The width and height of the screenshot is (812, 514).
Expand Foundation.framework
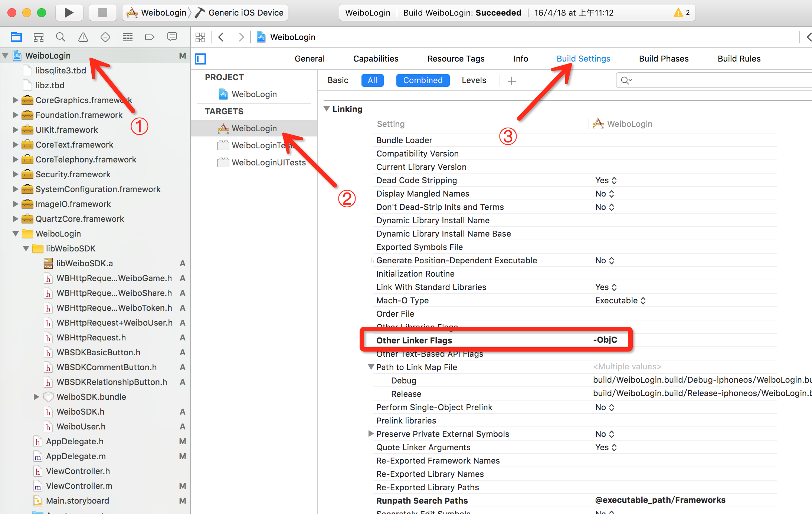(15, 115)
